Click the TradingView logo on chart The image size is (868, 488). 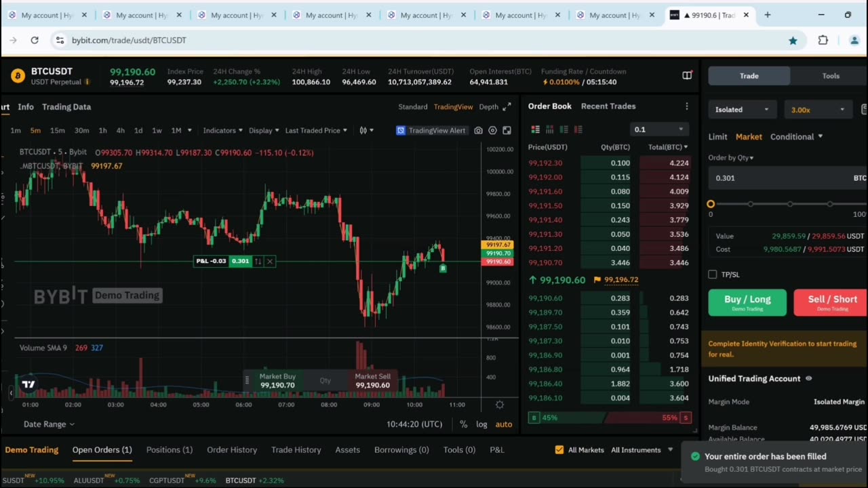click(x=28, y=384)
